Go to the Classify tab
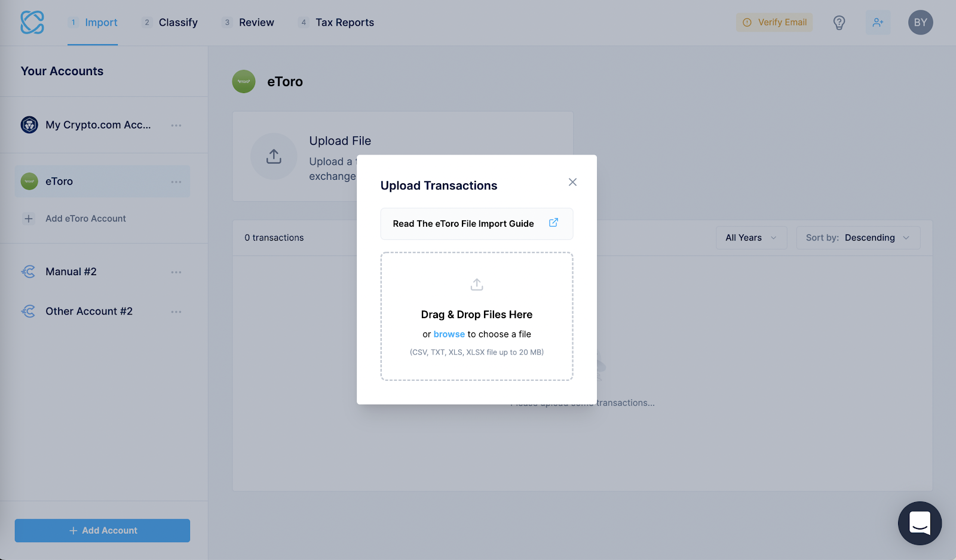956x560 pixels. click(x=170, y=23)
